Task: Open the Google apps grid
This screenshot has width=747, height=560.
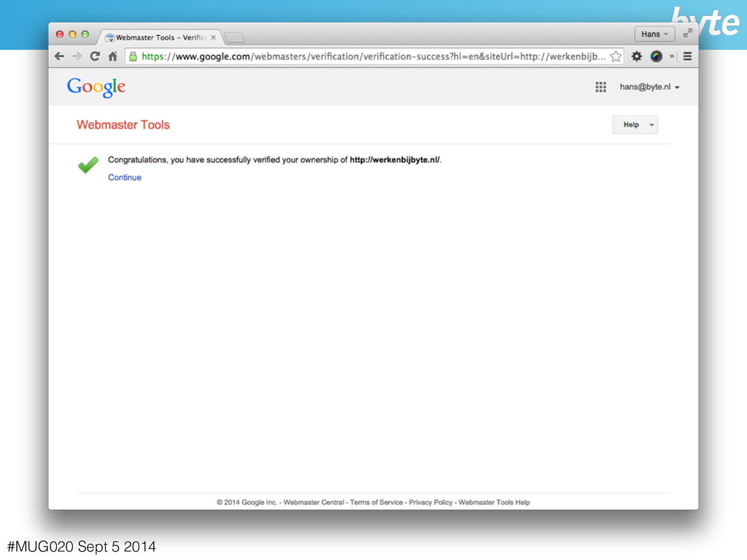Action: (x=600, y=87)
